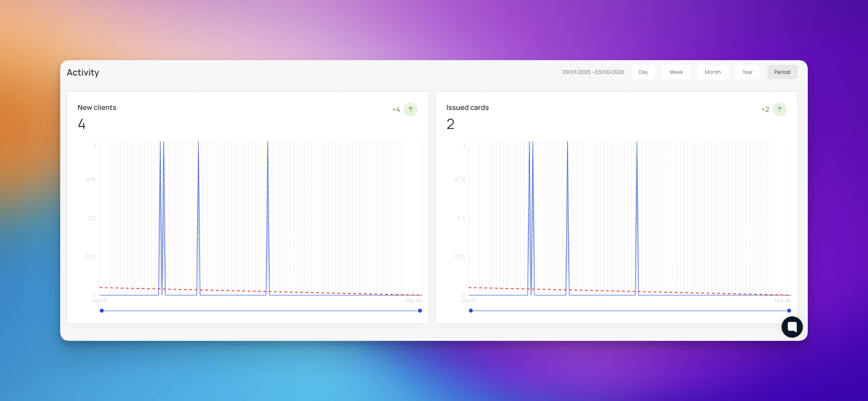
Task: Click the Activity heading
Action: [83, 72]
